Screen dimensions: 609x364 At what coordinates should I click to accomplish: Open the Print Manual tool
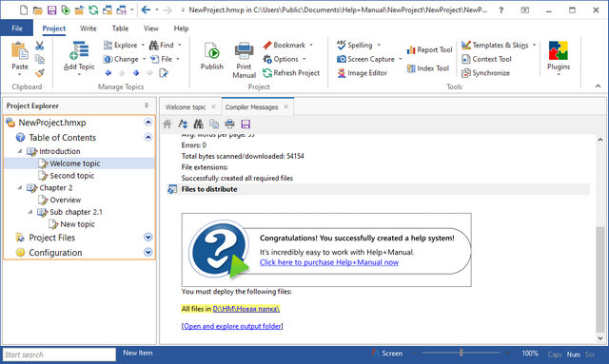click(244, 60)
